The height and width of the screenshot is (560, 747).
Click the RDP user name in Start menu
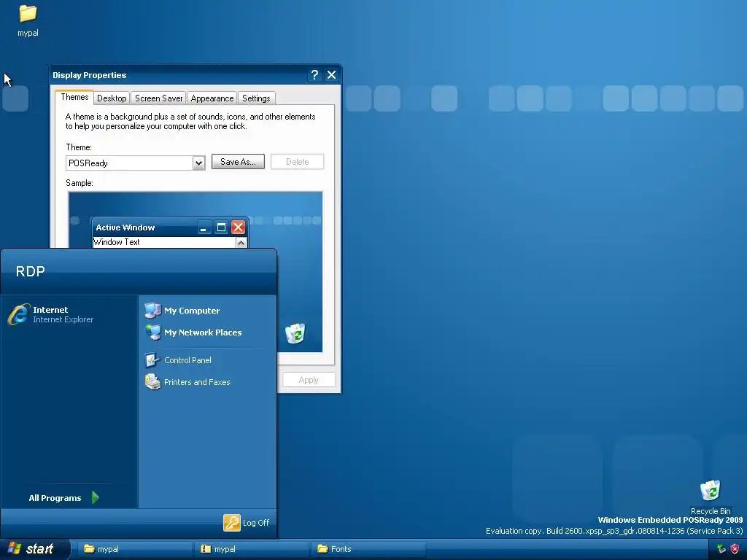click(31, 271)
